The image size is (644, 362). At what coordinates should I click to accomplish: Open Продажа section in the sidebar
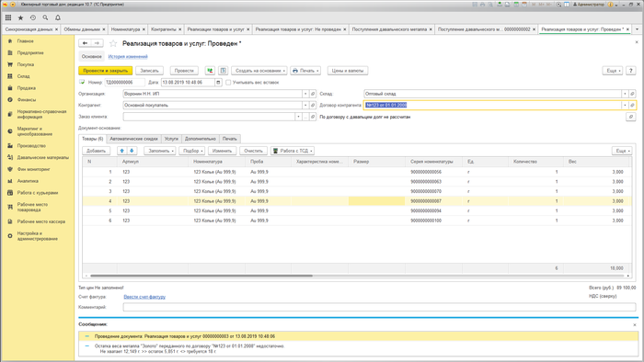tap(27, 87)
